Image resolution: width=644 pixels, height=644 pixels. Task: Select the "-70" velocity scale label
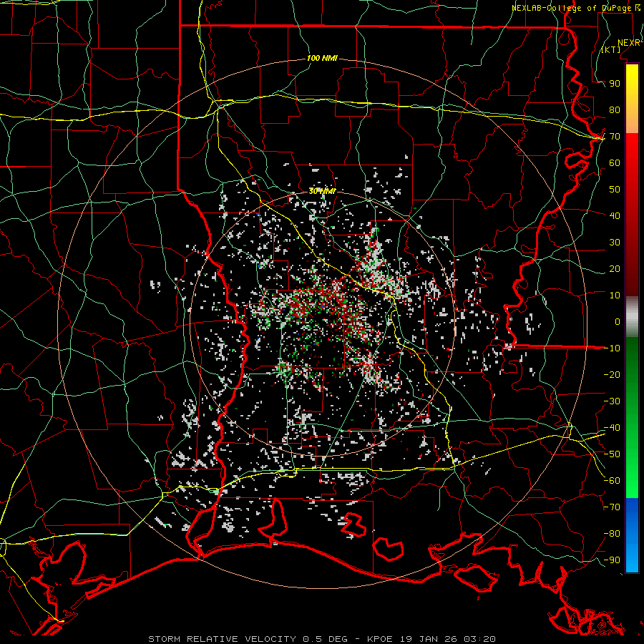click(612, 507)
